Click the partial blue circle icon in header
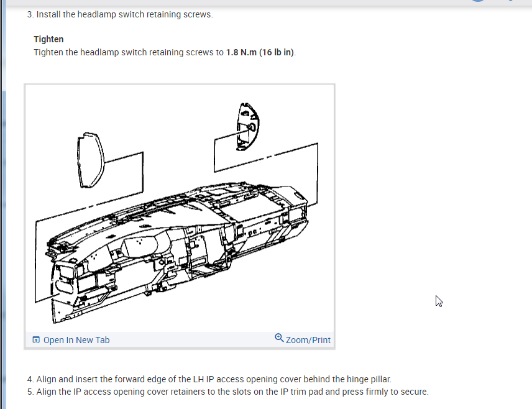This screenshot has width=532, height=409. point(478,1)
